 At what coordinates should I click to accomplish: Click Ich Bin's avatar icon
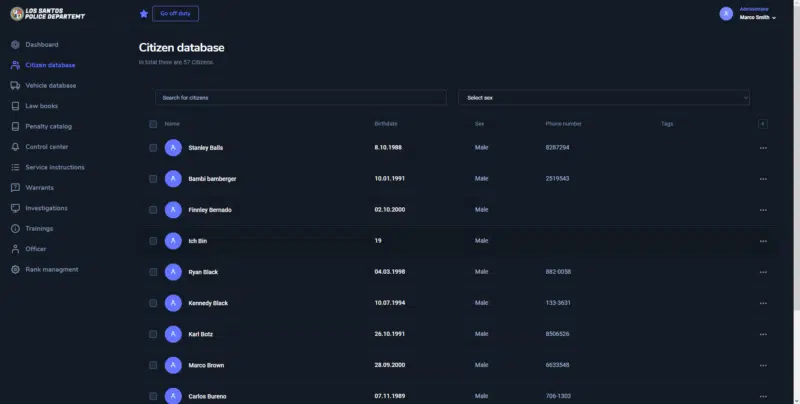(173, 241)
